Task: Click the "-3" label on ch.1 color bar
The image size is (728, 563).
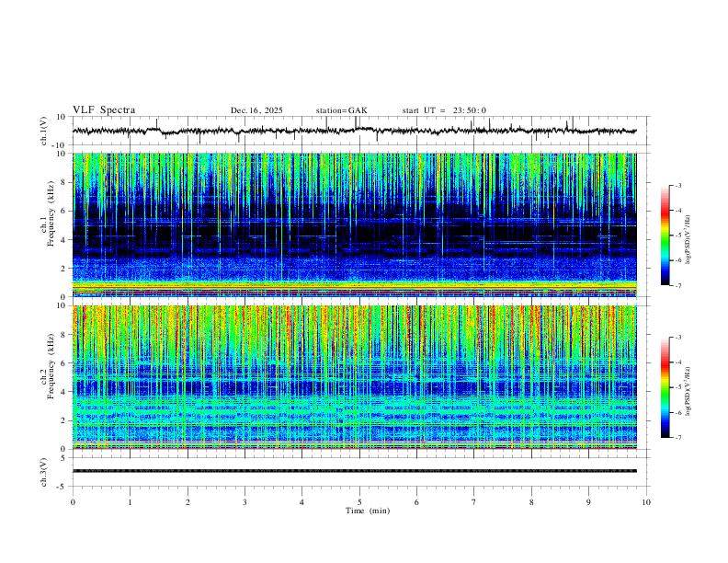Action: tap(678, 185)
